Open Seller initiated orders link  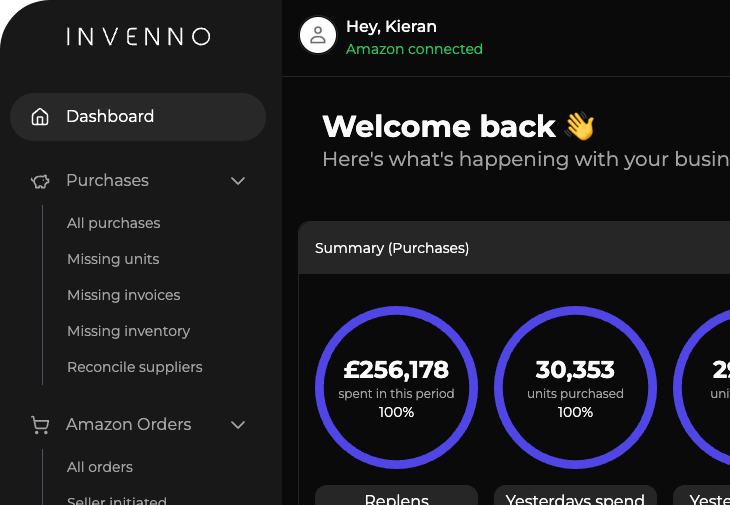coord(116,500)
